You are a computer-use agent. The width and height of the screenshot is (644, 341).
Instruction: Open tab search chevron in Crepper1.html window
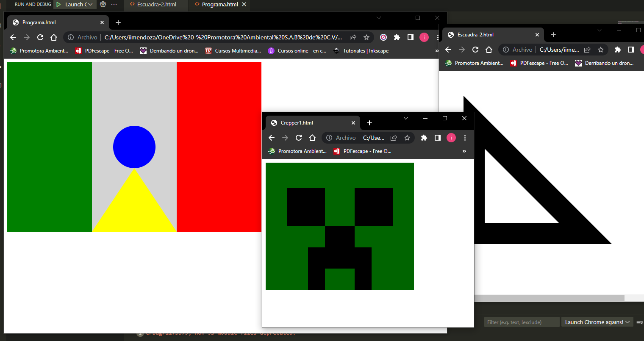(406, 118)
